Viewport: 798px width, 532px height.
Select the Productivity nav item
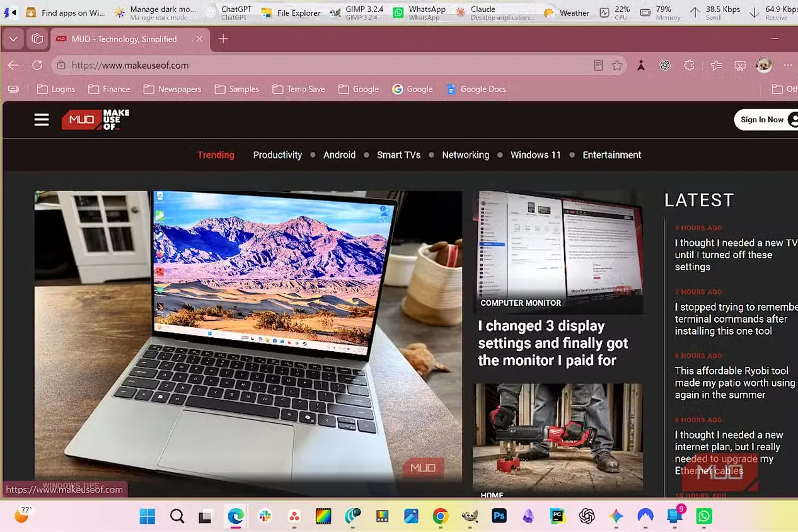[x=277, y=155]
